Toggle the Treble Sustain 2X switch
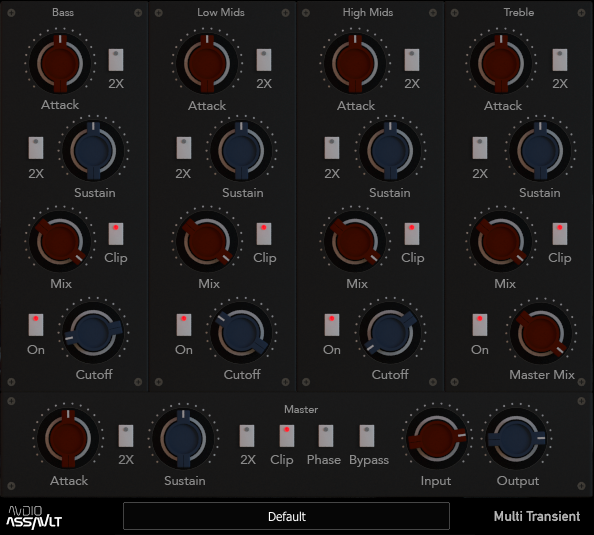This screenshot has height=535, width=594. [x=480, y=148]
